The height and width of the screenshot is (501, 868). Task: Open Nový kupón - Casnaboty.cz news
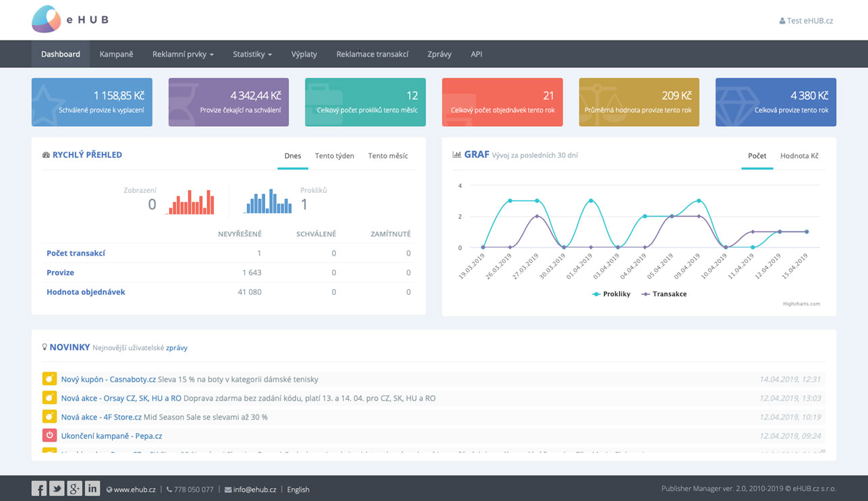(109, 379)
